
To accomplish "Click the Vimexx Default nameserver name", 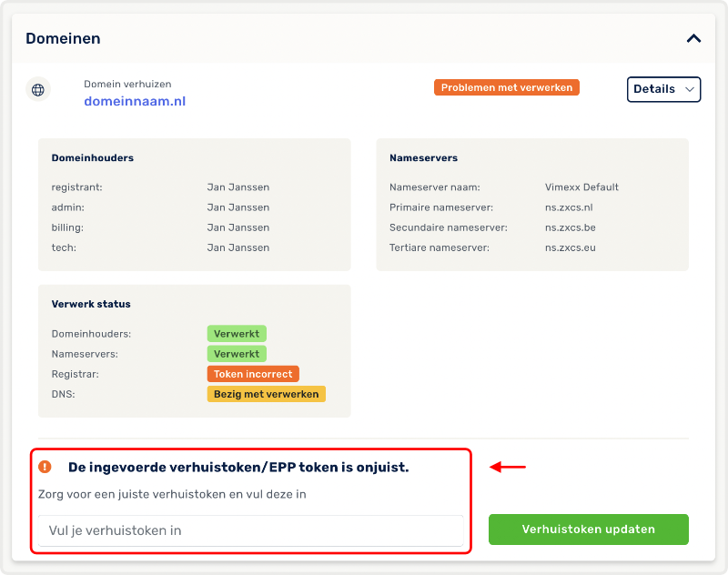I will (581, 187).
